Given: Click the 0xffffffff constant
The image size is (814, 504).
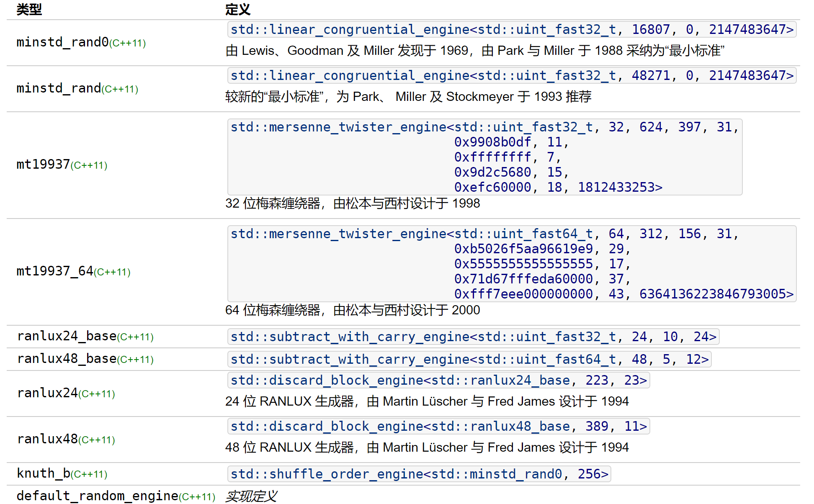Looking at the screenshot, I should tap(492, 157).
